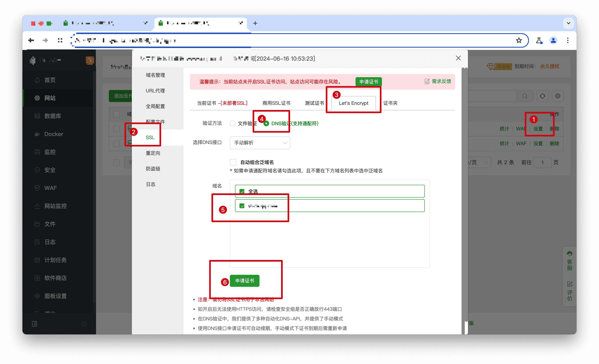Open 计划任务 scheduled tasks
599x364 pixels.
tap(55, 260)
